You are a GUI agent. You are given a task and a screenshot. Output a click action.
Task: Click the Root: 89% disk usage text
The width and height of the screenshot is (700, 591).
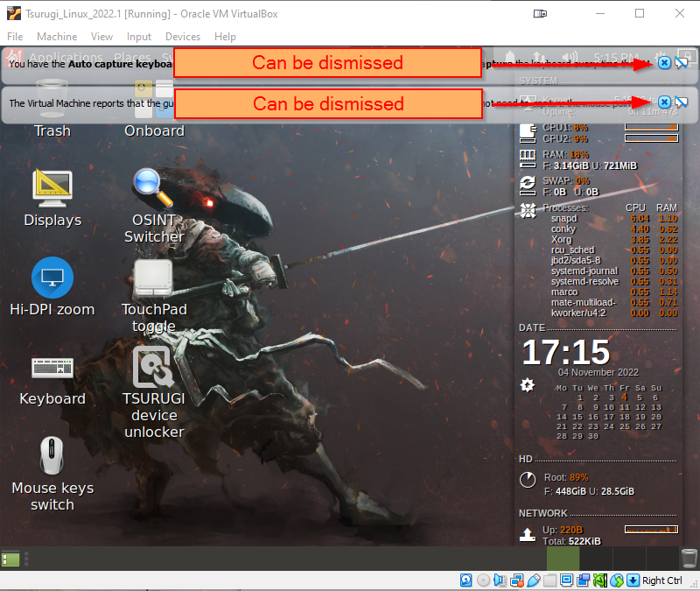(566, 477)
